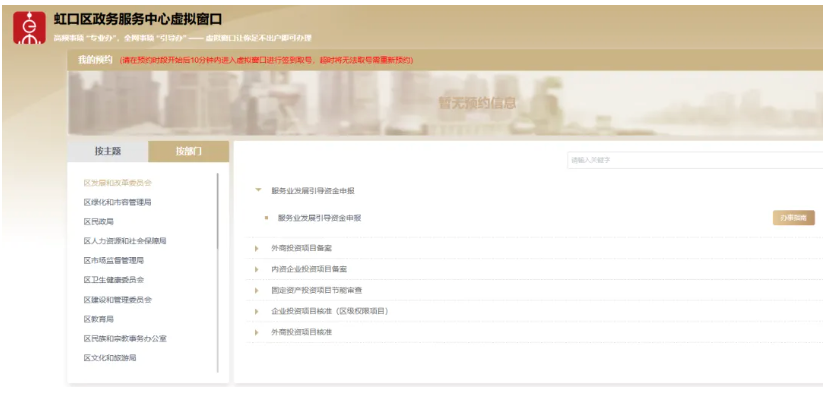The image size is (833, 401).
Task: Collapse the 服务业发展引导资金申报 section arrow
Action: (x=258, y=190)
